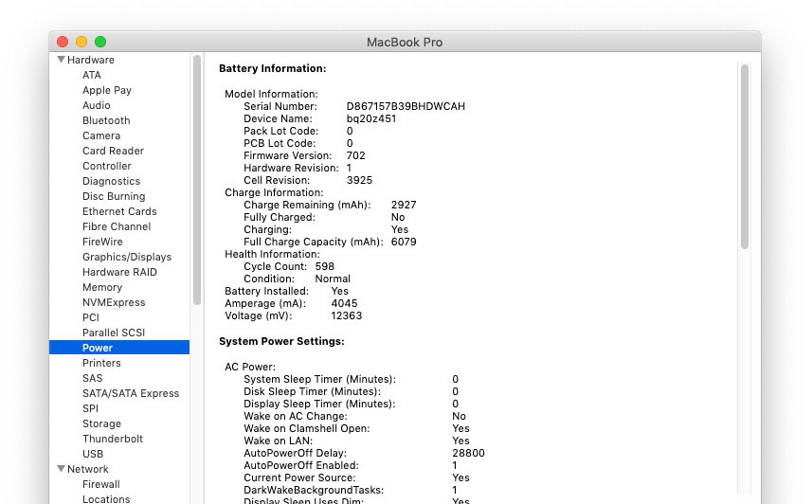Select Locations under Network
The image size is (812, 504).
(106, 499)
